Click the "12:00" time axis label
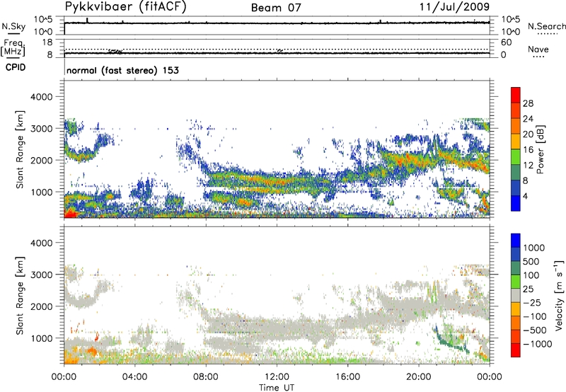The width and height of the screenshot is (566, 392). tap(277, 377)
